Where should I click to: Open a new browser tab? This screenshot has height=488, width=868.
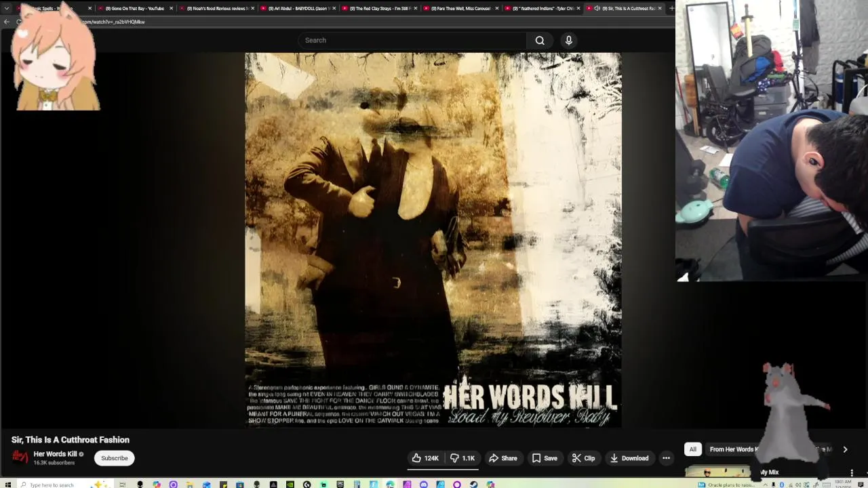(x=671, y=8)
